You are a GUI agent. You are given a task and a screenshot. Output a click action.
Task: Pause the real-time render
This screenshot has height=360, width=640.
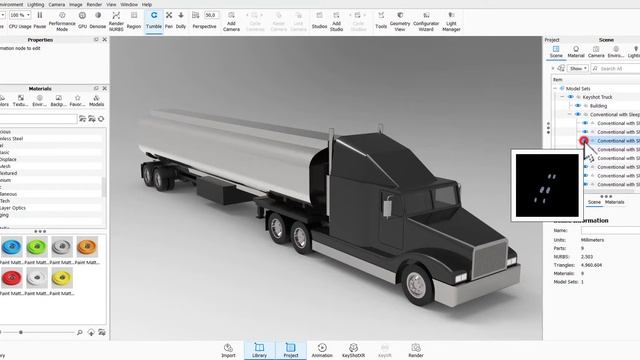click(x=40, y=20)
